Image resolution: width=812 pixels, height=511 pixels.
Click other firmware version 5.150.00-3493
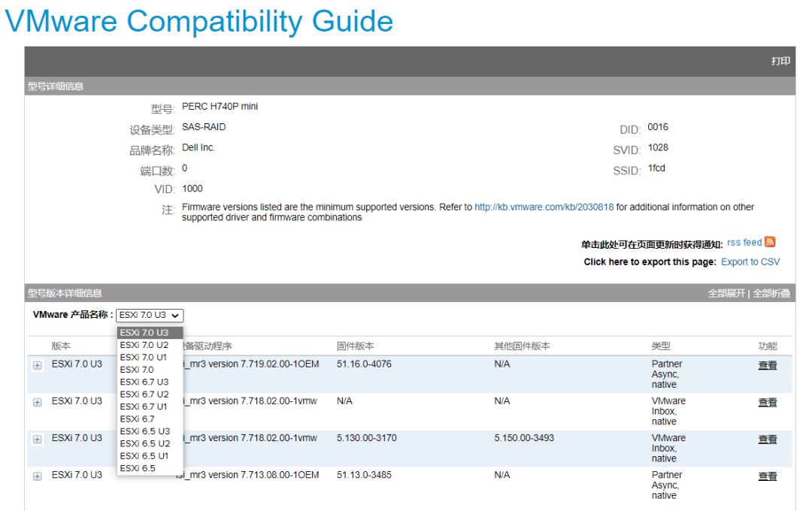pyautogui.click(x=524, y=438)
